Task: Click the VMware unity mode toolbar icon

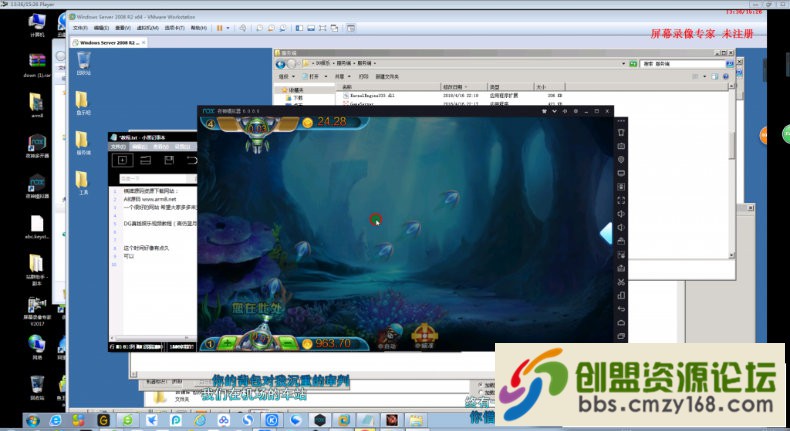Action: (334, 28)
